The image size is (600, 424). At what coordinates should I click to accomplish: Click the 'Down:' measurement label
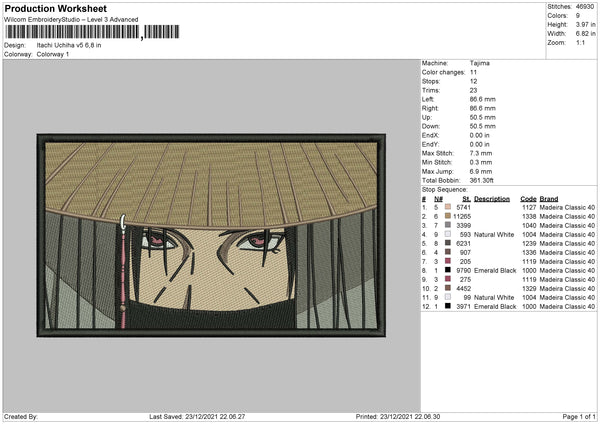tap(430, 126)
